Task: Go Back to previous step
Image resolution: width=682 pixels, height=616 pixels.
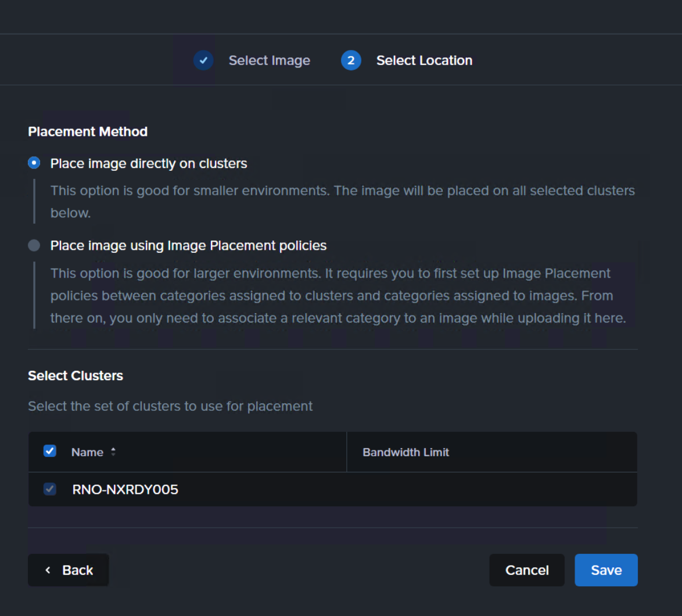Action: (69, 570)
